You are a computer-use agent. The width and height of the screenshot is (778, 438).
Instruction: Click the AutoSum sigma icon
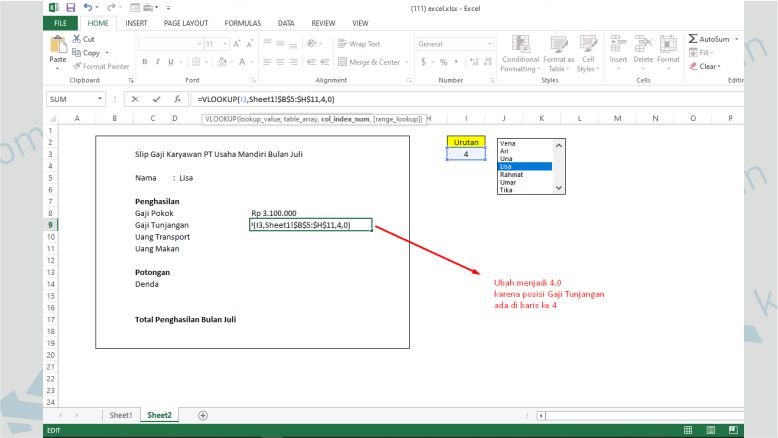click(694, 39)
